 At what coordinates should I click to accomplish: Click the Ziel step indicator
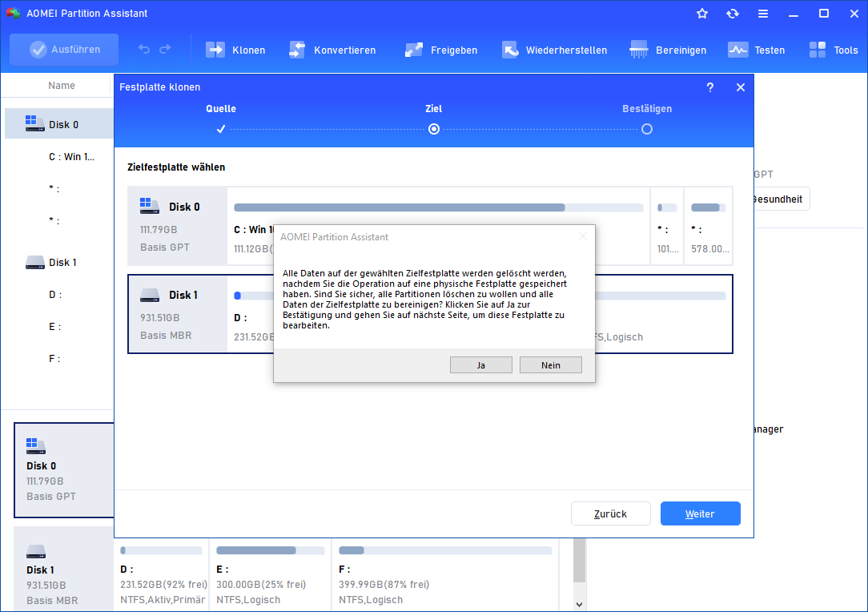click(x=434, y=129)
